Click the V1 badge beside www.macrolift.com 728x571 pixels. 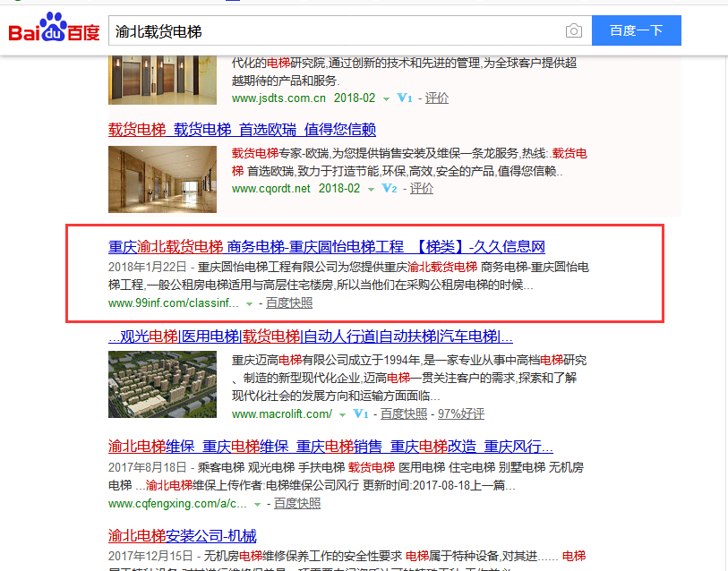coord(361,416)
